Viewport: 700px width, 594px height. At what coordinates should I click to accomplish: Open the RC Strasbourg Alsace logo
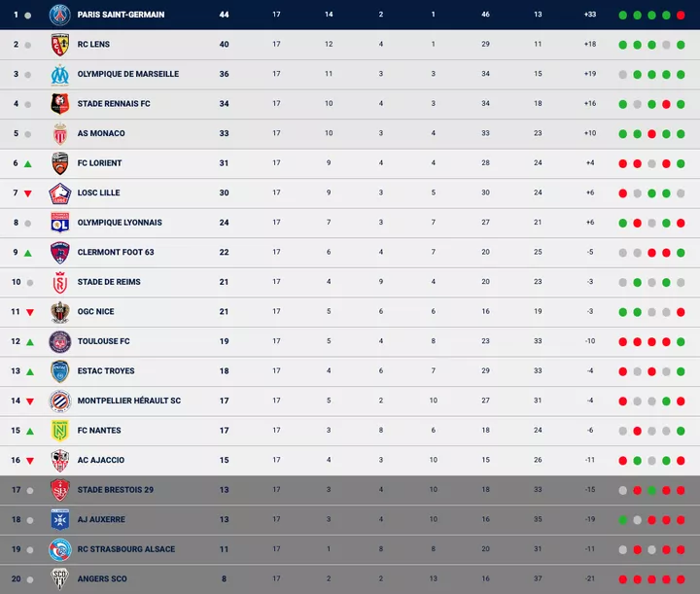pos(60,549)
